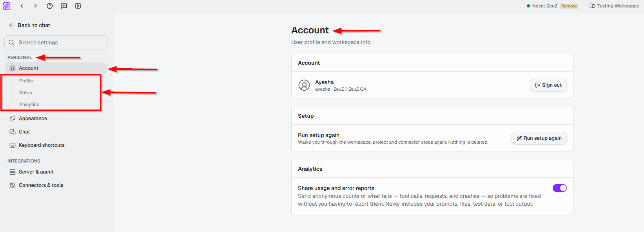
Task: Go back to chat
Action: pos(29,25)
